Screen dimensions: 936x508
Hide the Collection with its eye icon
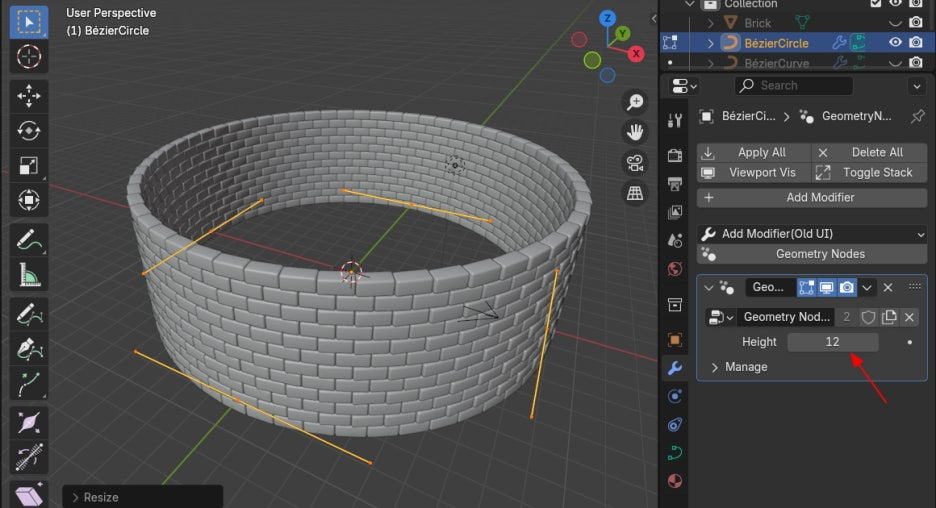[895, 4]
